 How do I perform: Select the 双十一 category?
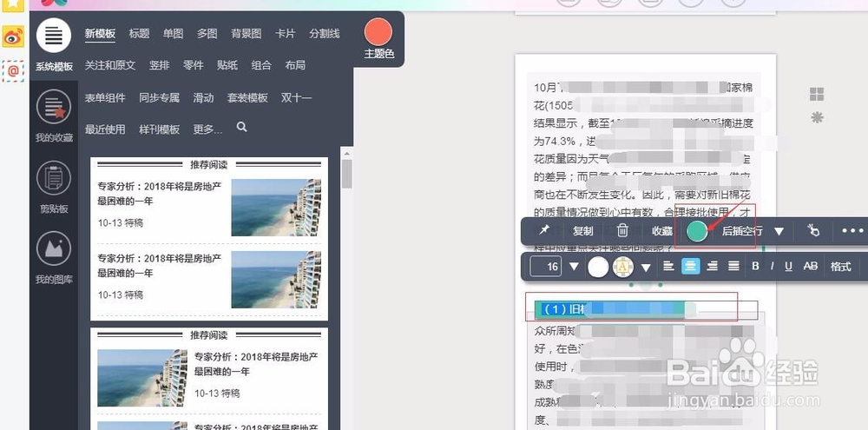[296, 98]
